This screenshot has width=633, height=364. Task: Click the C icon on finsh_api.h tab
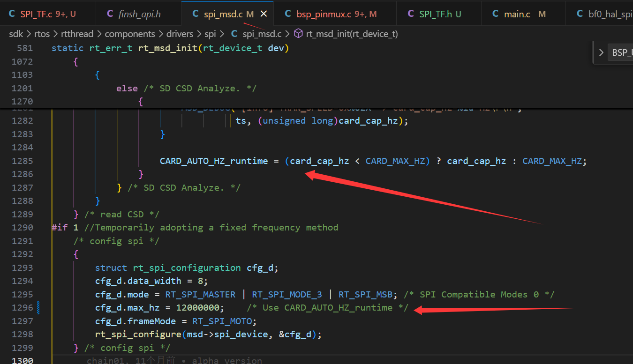(110, 14)
